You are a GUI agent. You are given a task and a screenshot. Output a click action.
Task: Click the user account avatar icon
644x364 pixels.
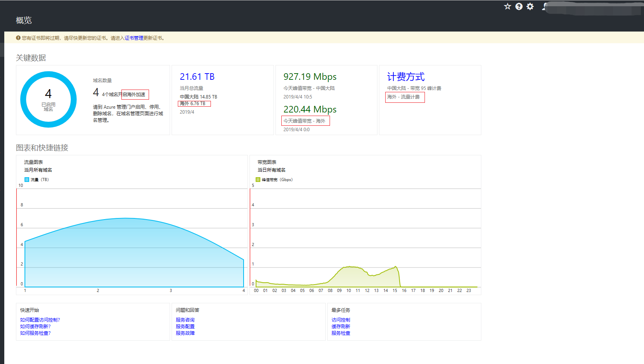pos(545,7)
